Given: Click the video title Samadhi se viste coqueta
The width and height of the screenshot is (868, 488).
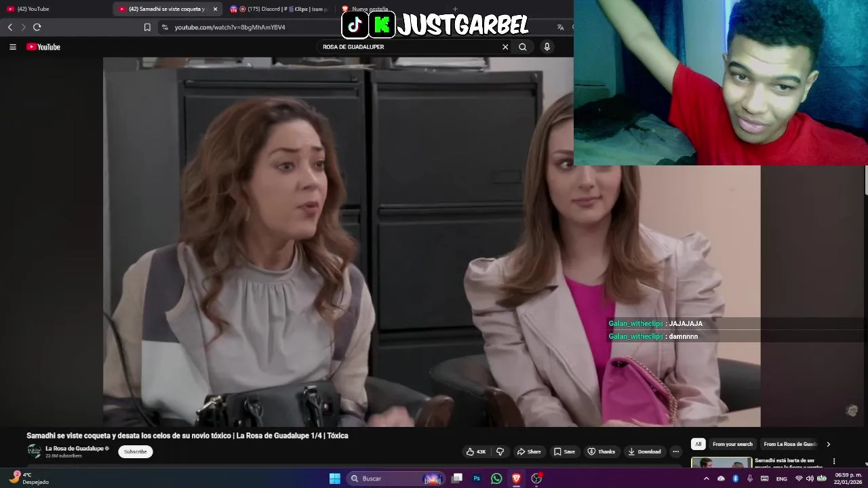Looking at the screenshot, I should [187, 436].
